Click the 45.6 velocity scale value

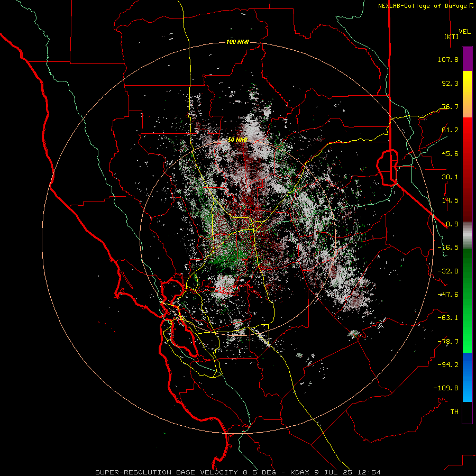[450, 153]
